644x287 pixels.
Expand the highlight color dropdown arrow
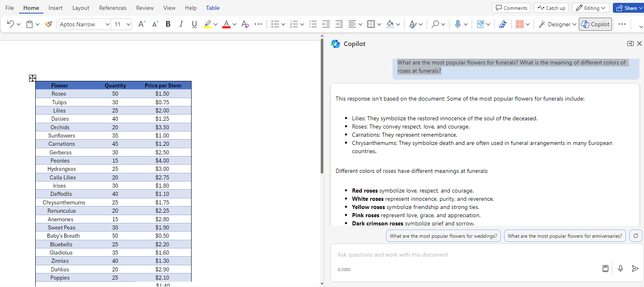coord(215,25)
